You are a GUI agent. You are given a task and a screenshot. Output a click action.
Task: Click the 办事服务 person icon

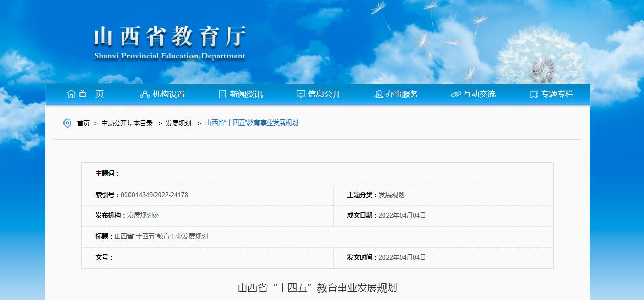pyautogui.click(x=378, y=94)
